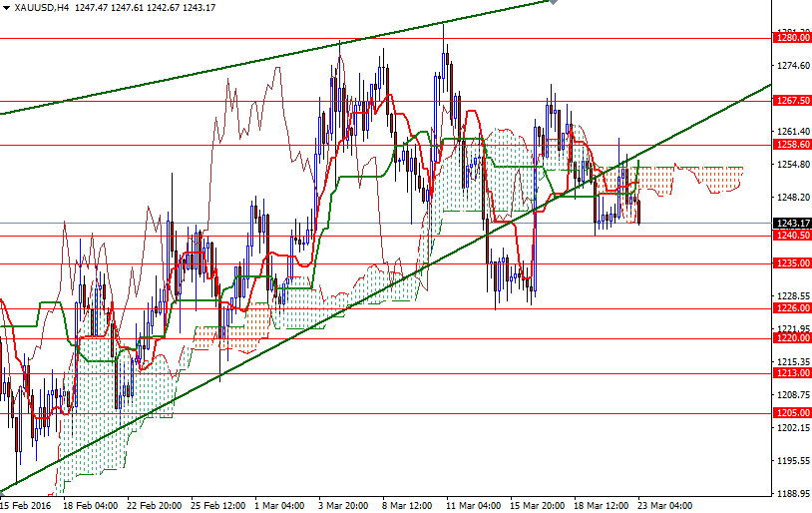This screenshot has height=513, width=812.
Task: Click the triangle arrow beside XAUUSD,H4 title
Action: [x=6, y=7]
